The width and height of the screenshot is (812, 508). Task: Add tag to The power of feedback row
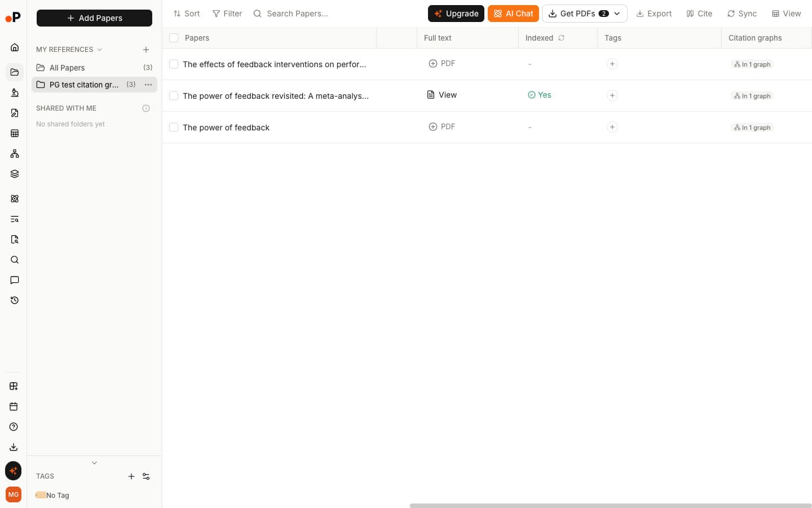pyautogui.click(x=612, y=127)
